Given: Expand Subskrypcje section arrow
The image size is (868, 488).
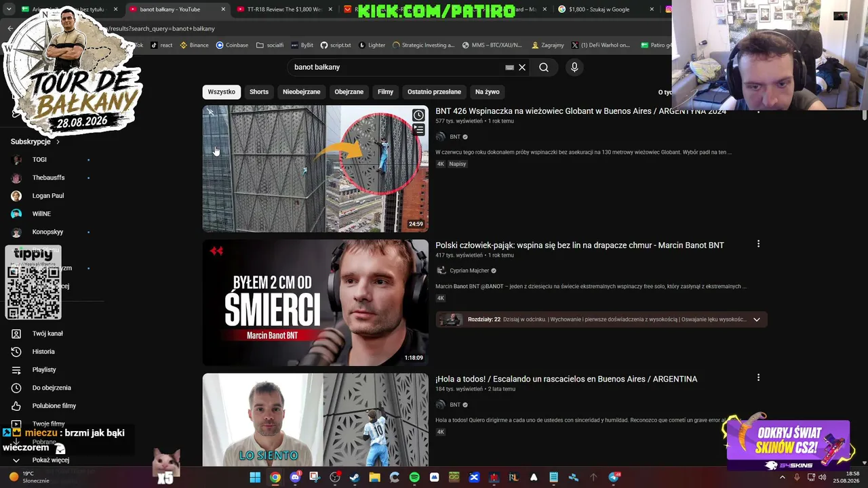Looking at the screenshot, I should 58,142.
